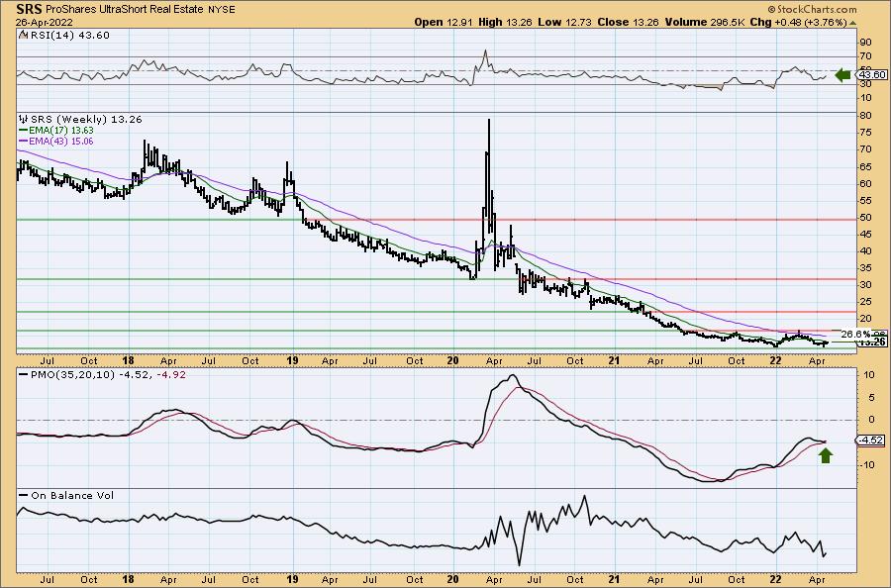Click the 90 label on the RSI axis

pos(865,43)
